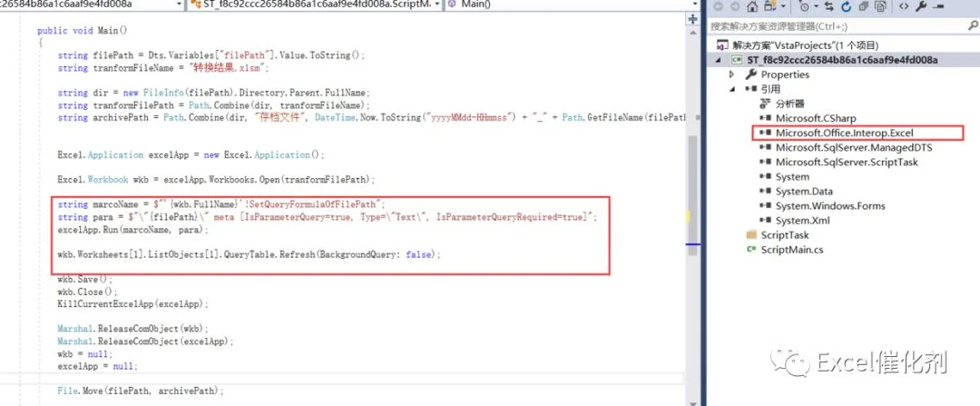Select the System.Windows.Forms reference
The image size is (980, 406).
[830, 206]
